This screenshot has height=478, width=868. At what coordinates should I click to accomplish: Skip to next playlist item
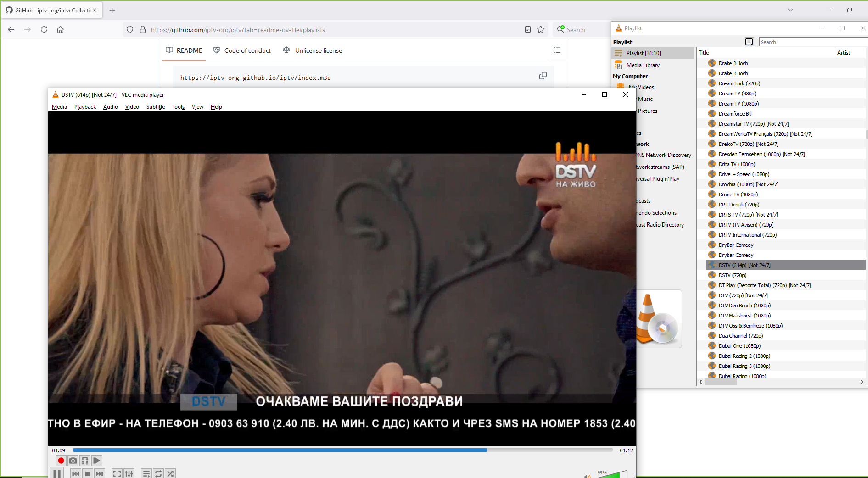point(100,473)
